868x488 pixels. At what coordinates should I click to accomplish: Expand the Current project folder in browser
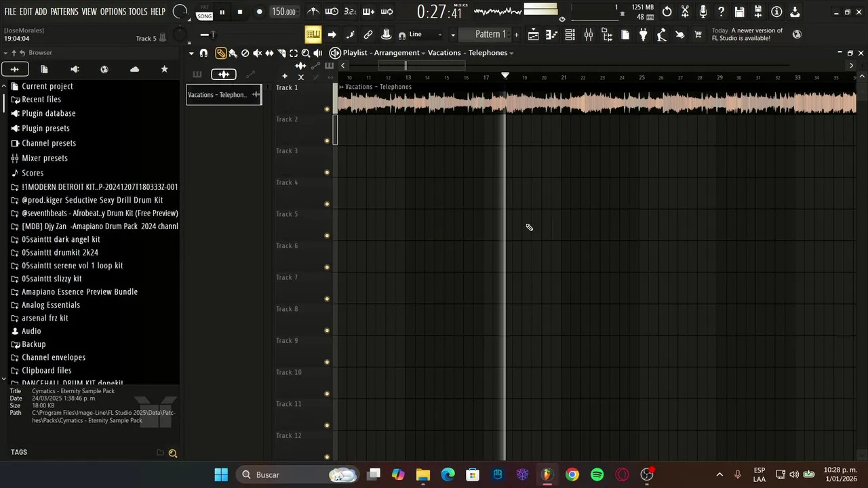pyautogui.click(x=42, y=86)
